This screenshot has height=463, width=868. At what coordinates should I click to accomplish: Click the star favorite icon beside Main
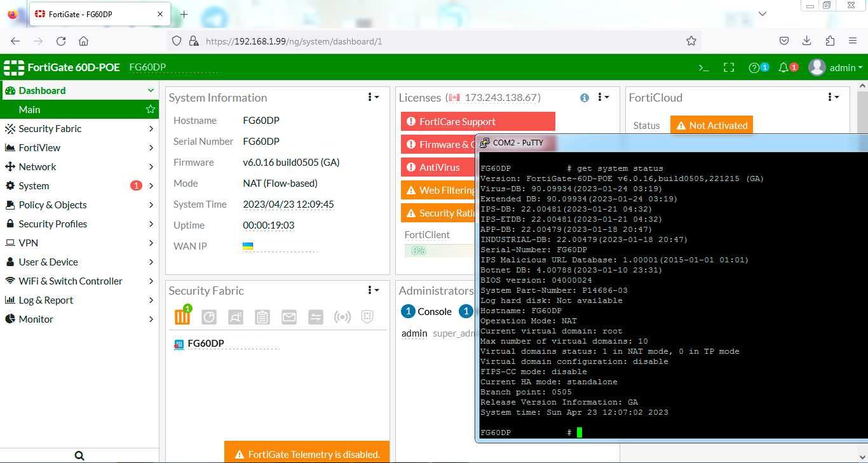click(151, 109)
